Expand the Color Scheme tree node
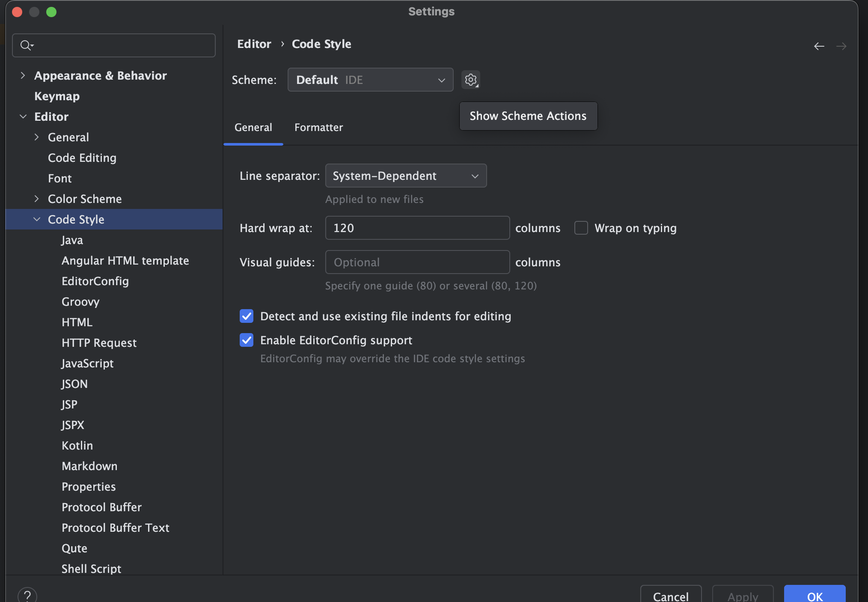The image size is (868, 602). 37,199
